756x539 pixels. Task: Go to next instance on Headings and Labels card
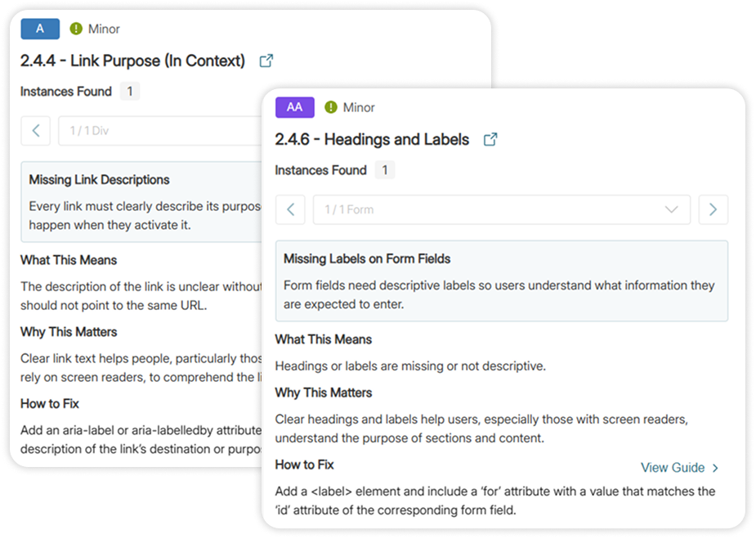(713, 209)
